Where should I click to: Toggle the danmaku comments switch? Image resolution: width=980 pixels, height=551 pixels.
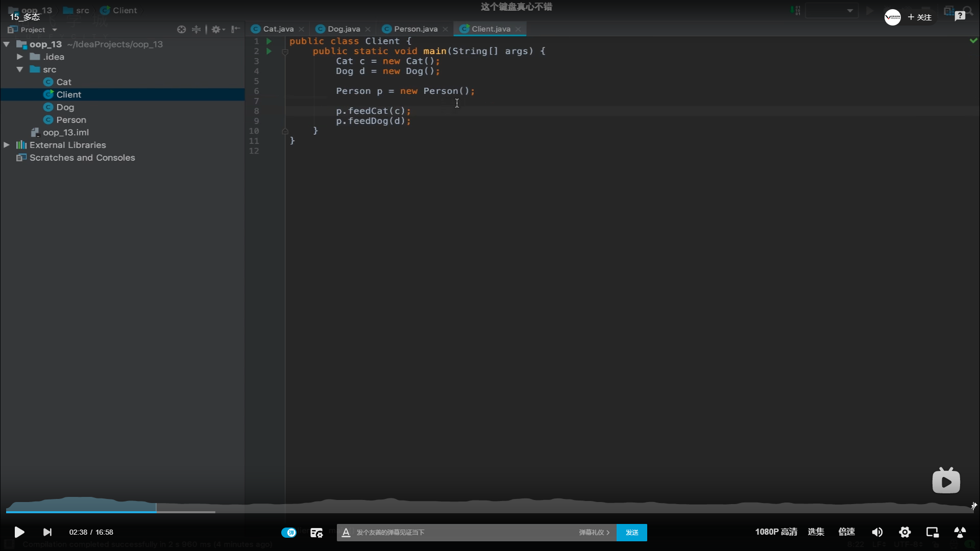(288, 532)
